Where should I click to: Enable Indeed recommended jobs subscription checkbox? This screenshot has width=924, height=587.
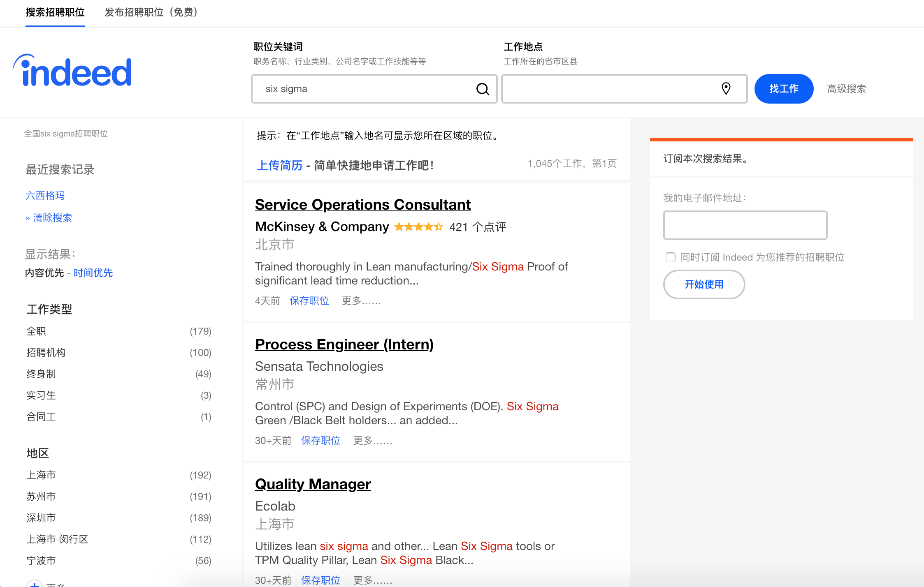pos(671,257)
